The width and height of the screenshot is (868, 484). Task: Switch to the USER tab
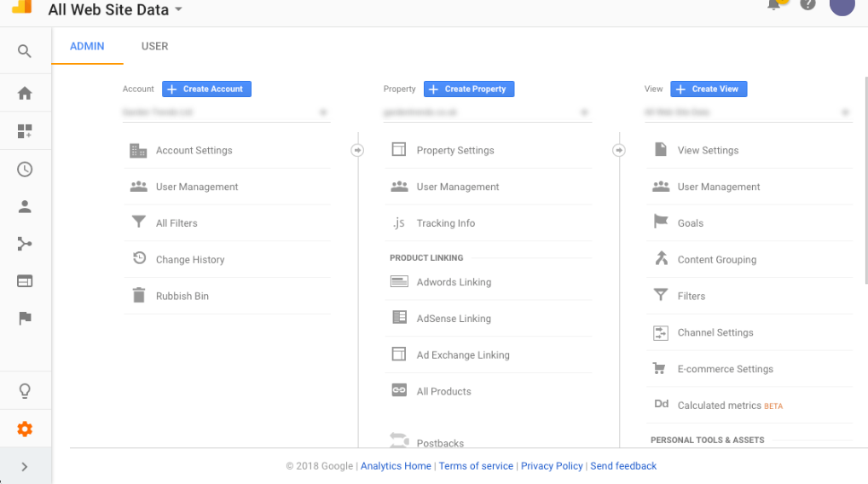pyautogui.click(x=154, y=46)
